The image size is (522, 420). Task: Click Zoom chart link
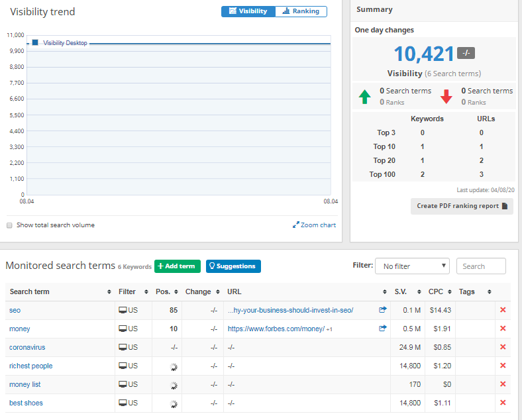(x=314, y=225)
